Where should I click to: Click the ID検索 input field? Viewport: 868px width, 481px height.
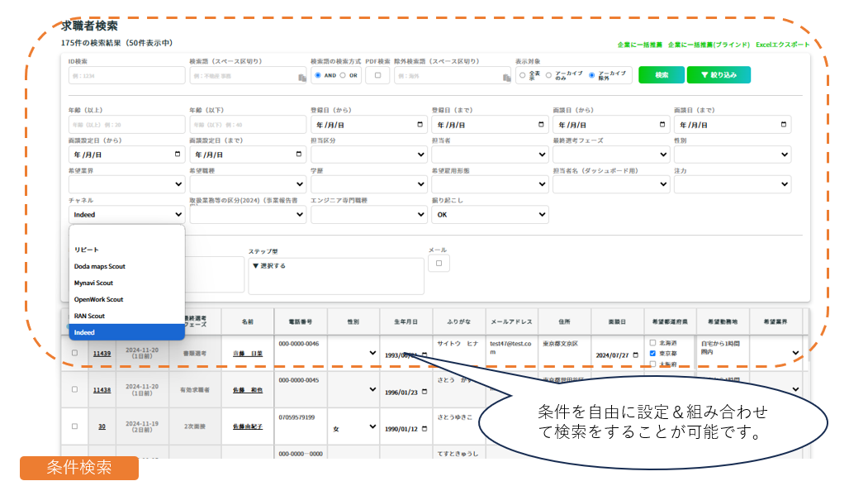(126, 76)
